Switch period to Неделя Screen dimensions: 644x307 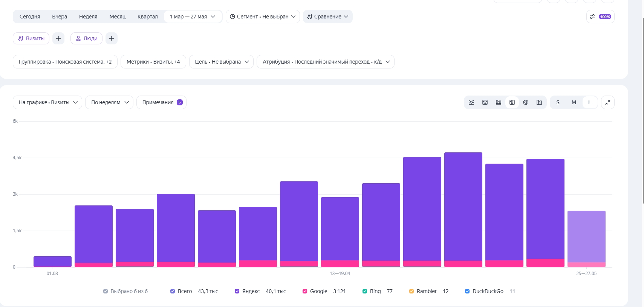point(88,17)
